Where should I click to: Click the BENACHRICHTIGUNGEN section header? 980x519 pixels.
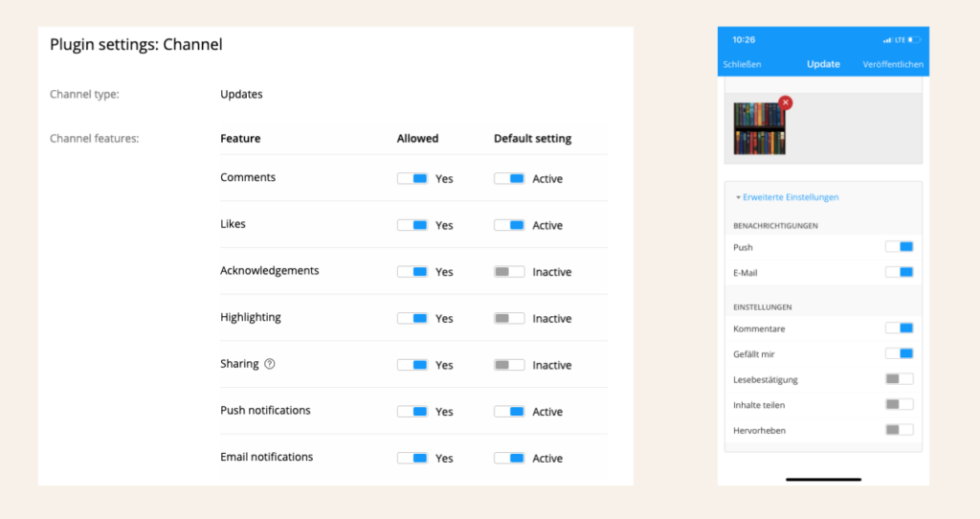[775, 226]
